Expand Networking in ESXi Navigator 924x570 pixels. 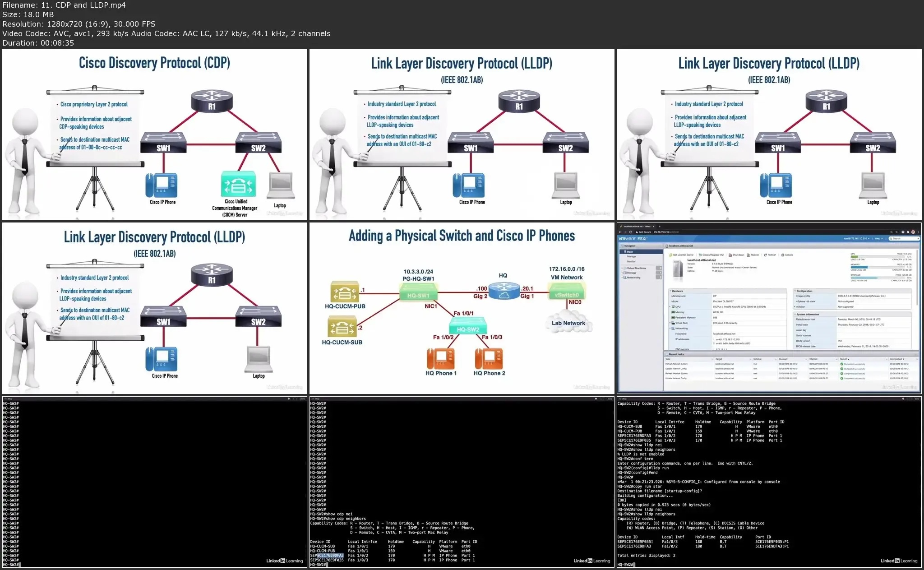click(x=622, y=278)
